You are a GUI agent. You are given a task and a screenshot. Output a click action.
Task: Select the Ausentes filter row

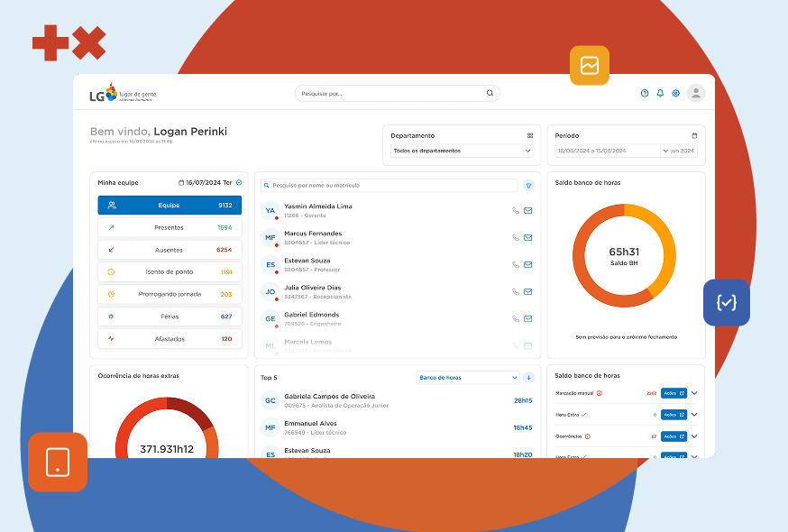pos(170,250)
